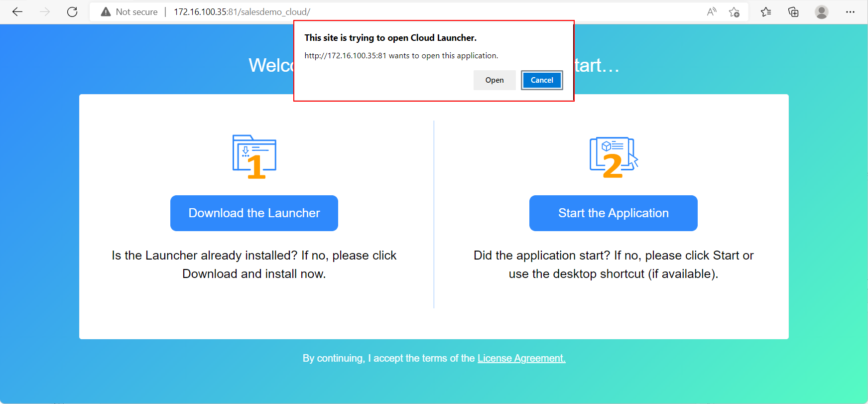Click Open in the Cloud Launcher dialog
The height and width of the screenshot is (404, 868).
click(495, 80)
